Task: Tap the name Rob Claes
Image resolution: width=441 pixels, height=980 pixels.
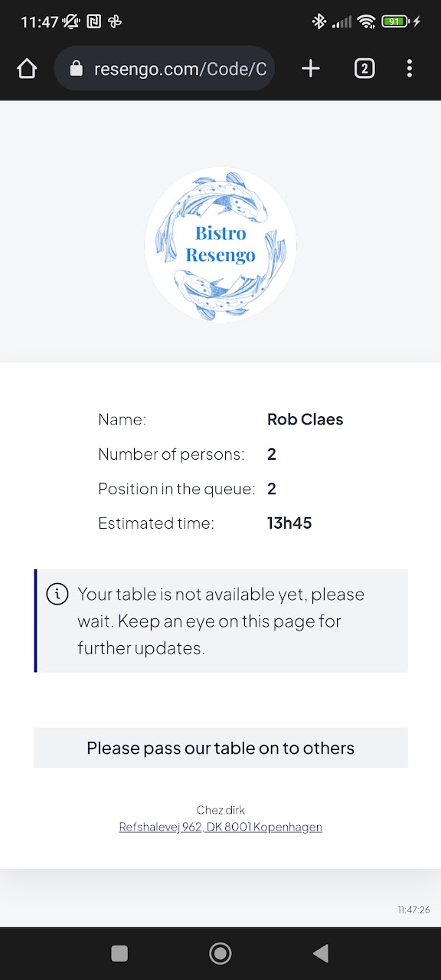Action: coord(305,419)
